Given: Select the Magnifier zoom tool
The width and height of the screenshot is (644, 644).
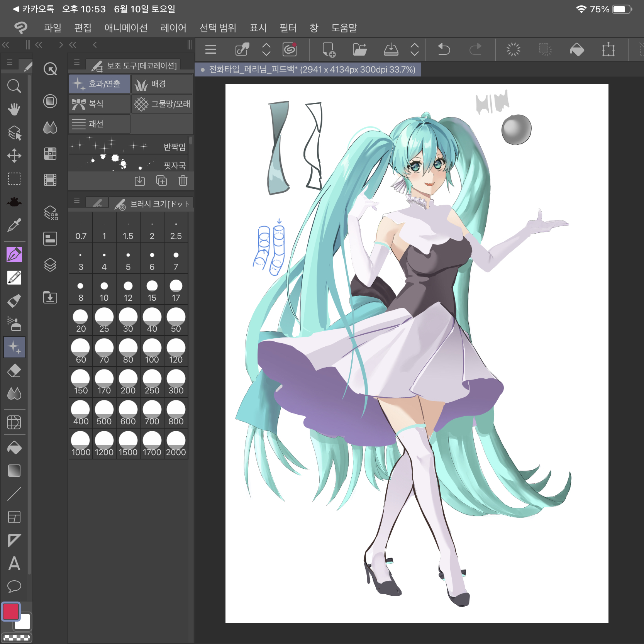Looking at the screenshot, I should (x=14, y=86).
